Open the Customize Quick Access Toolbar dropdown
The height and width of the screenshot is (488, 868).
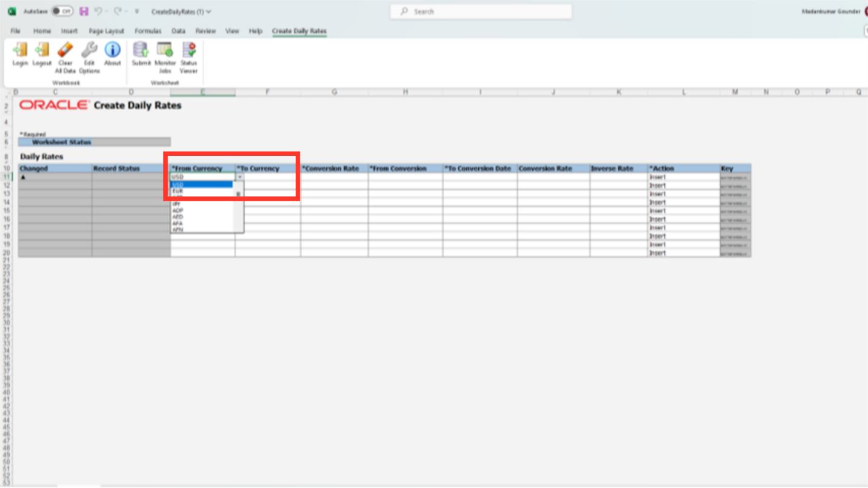coord(137,12)
